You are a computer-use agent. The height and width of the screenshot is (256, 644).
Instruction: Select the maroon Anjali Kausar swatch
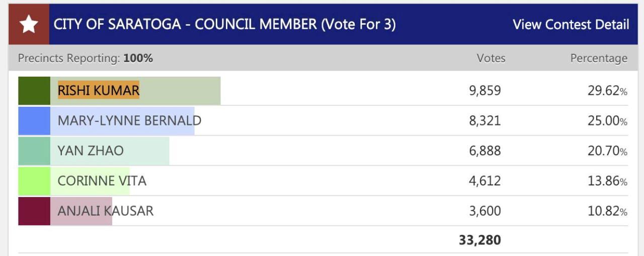coord(34,211)
